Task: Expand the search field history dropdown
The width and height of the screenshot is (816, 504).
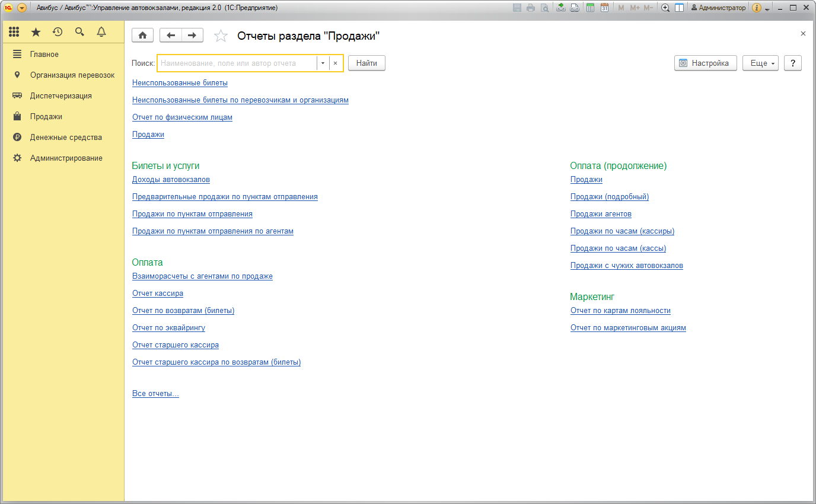Action: [x=323, y=63]
